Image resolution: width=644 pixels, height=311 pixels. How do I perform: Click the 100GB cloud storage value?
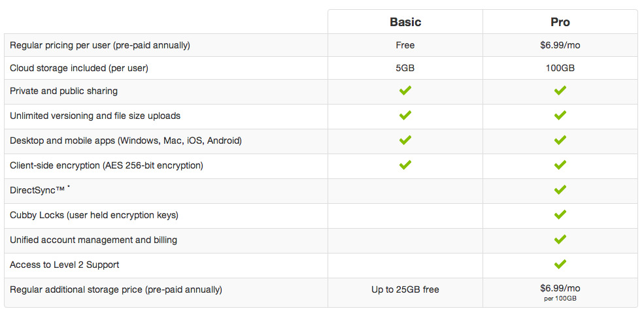click(560, 68)
